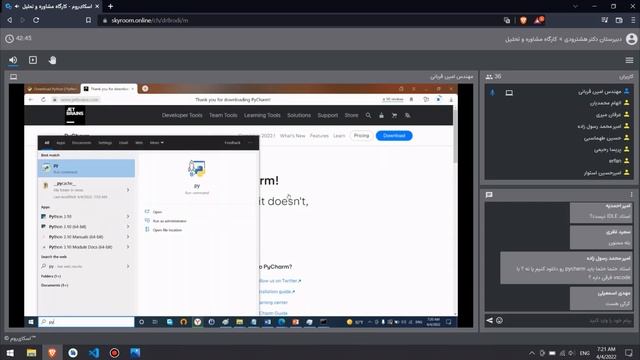
Task: Click the screen-share laptop icon in the panel header
Action: [x=13, y=77]
